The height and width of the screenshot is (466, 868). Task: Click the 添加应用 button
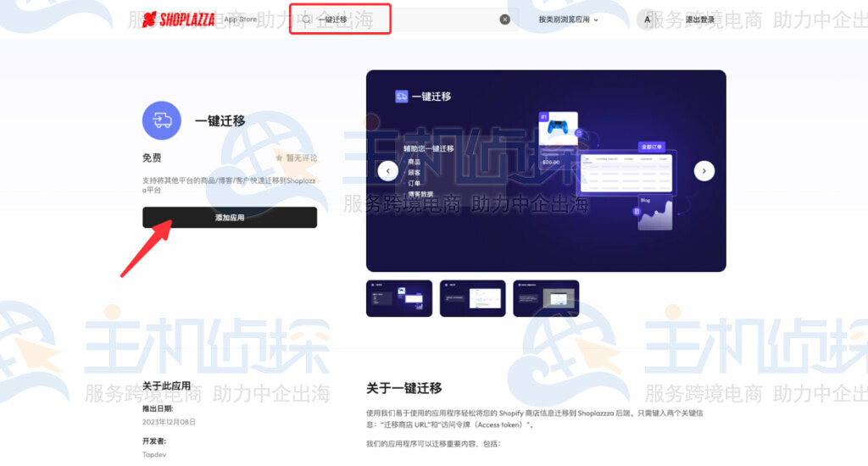tap(230, 218)
